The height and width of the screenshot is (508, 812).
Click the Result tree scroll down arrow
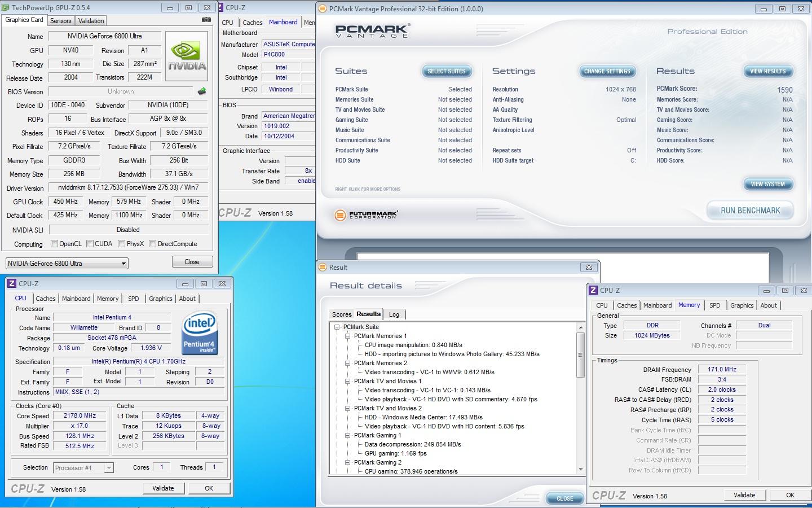(x=580, y=469)
